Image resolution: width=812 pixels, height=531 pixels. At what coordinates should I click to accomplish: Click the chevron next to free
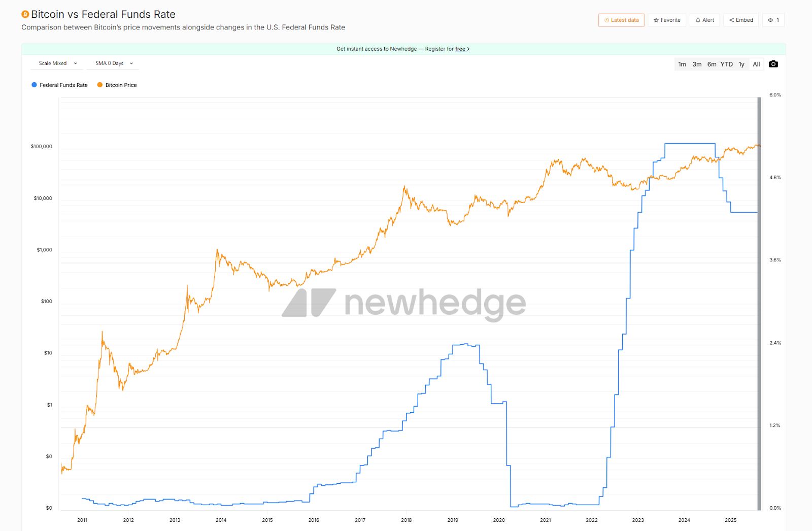[468, 49]
